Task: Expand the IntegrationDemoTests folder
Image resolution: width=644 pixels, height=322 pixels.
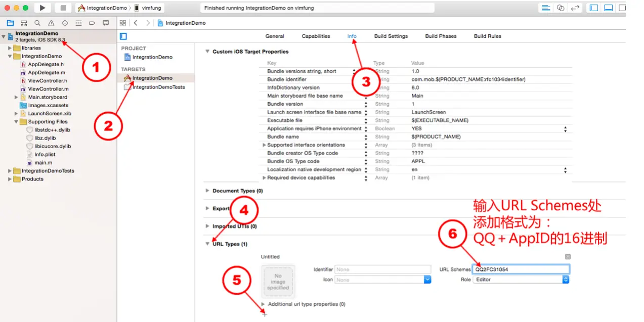Action: [10, 171]
